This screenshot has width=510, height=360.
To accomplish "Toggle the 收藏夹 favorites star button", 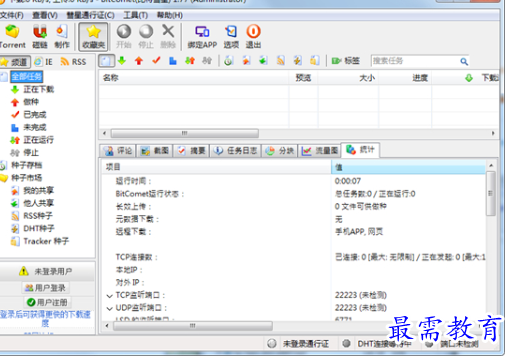I will tap(93, 37).
